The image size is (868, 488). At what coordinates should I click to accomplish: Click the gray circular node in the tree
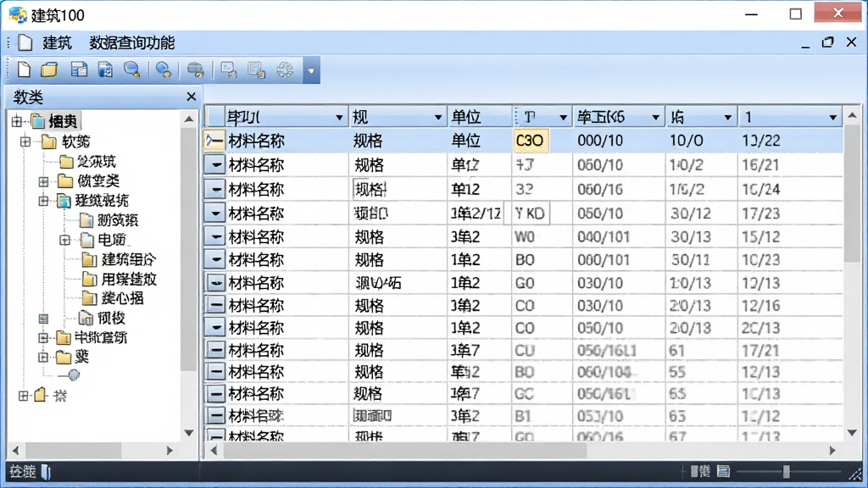tap(74, 375)
